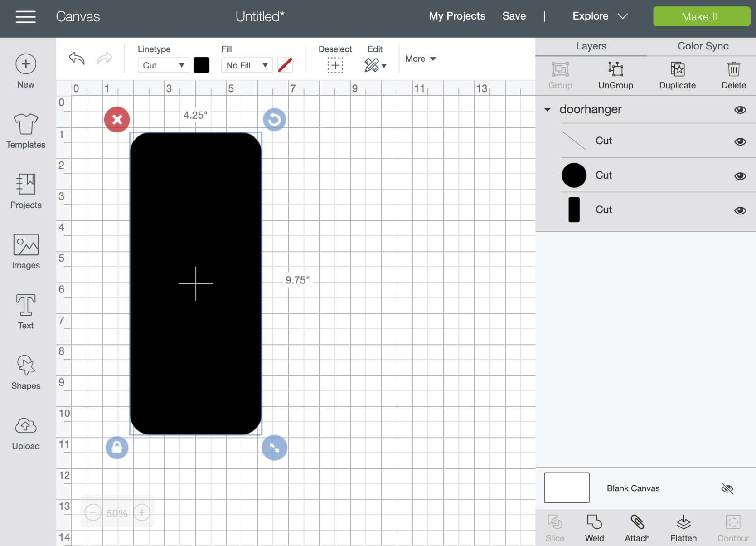The height and width of the screenshot is (546, 756).
Task: Show the Blank Canvas layer
Action: coord(727,488)
